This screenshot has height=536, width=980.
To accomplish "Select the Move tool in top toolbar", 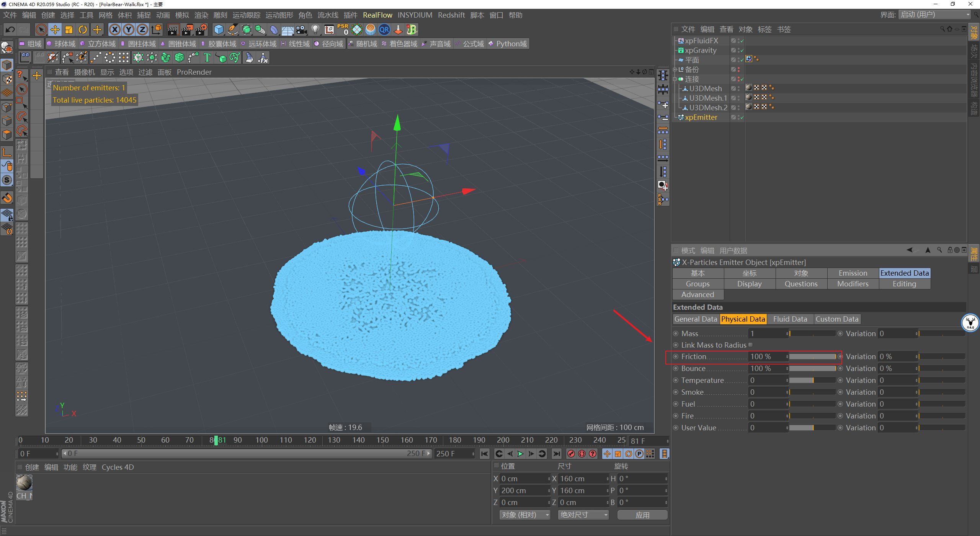I will pos(55,29).
